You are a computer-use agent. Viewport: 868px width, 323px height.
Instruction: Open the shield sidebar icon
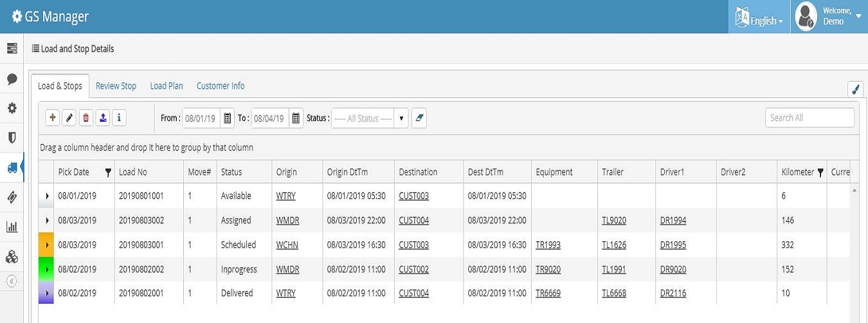[x=12, y=138]
